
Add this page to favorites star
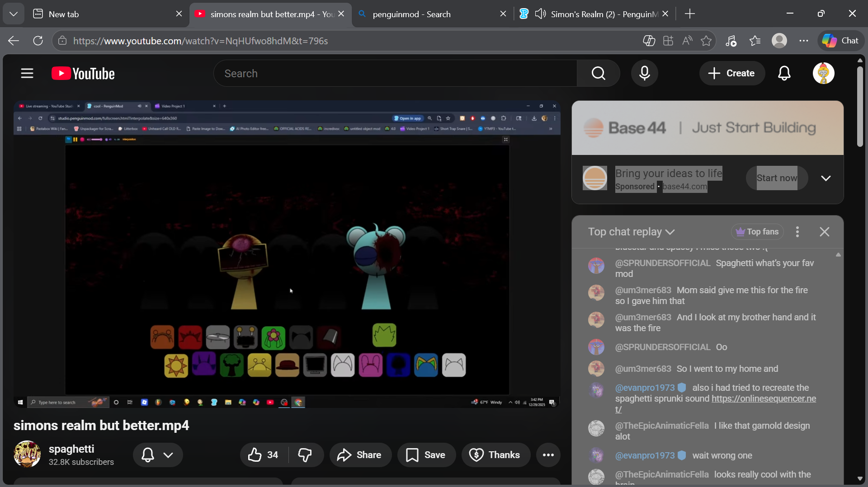coord(706,41)
